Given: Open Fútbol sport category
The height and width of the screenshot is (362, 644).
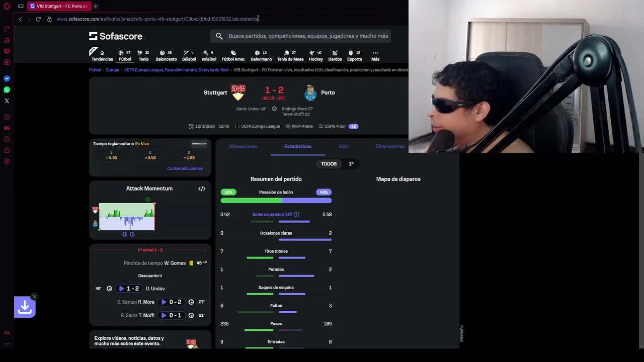Looking at the screenshot, I should pyautogui.click(x=125, y=55).
